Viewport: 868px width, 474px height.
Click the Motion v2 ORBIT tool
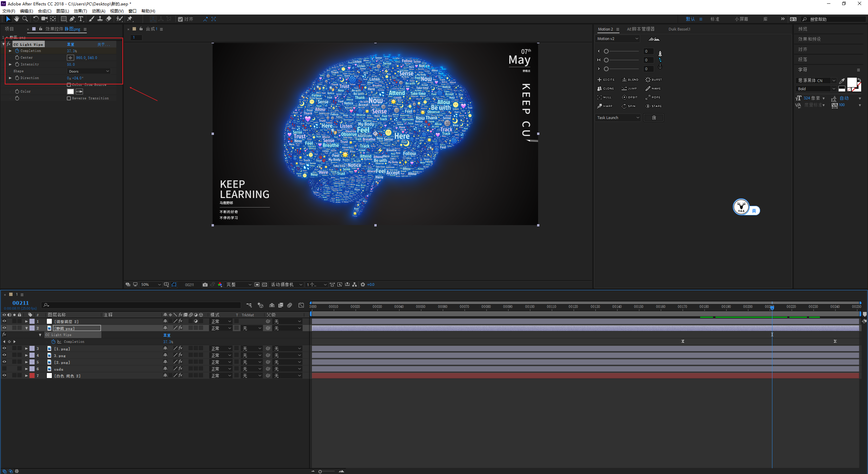pyautogui.click(x=630, y=97)
